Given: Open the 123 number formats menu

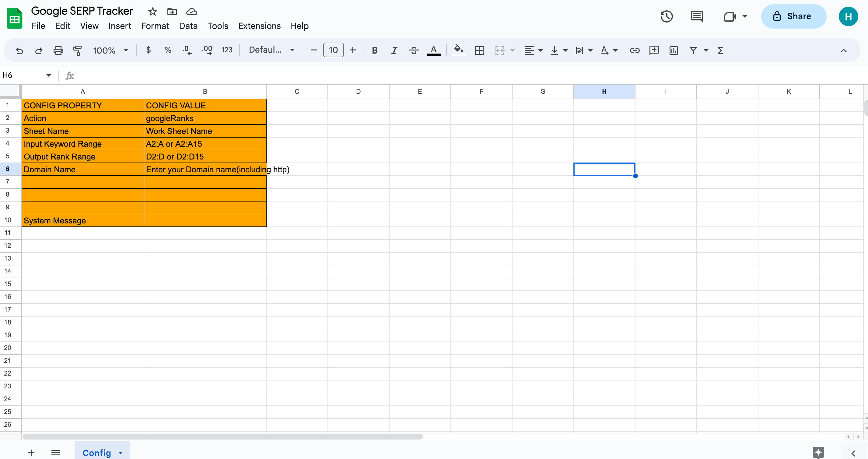Looking at the screenshot, I should point(227,50).
